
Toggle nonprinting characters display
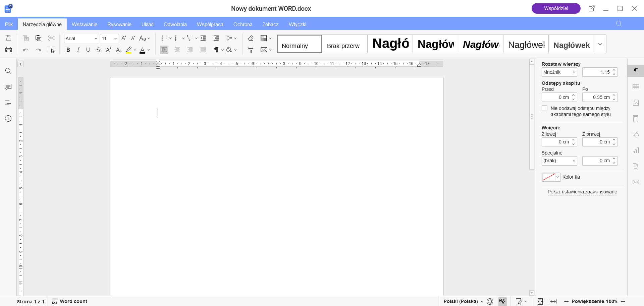coord(216,50)
